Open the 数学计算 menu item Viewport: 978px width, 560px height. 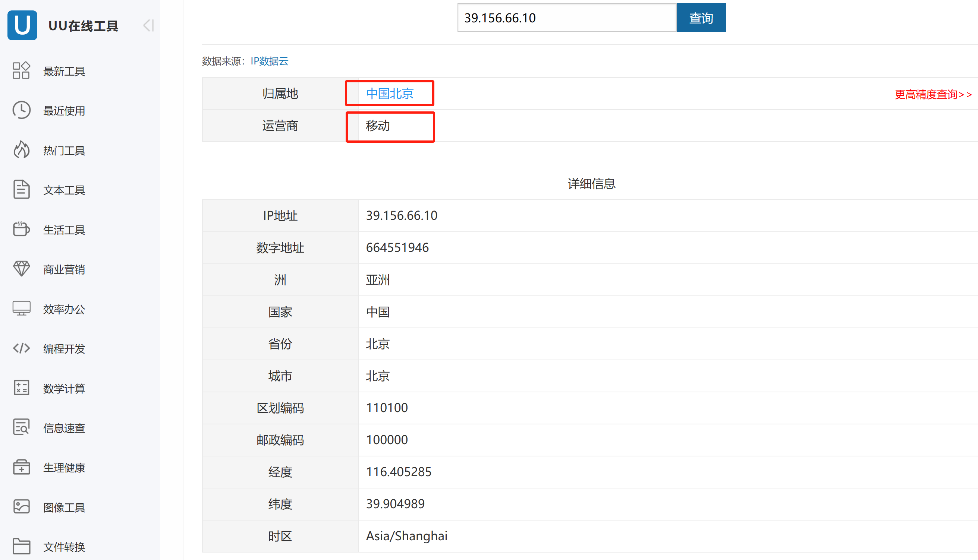point(64,389)
